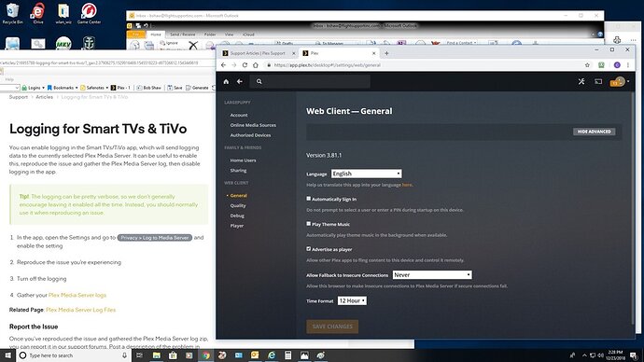Click Support breadcrumb link
The image size is (644, 362).
tap(19, 97)
